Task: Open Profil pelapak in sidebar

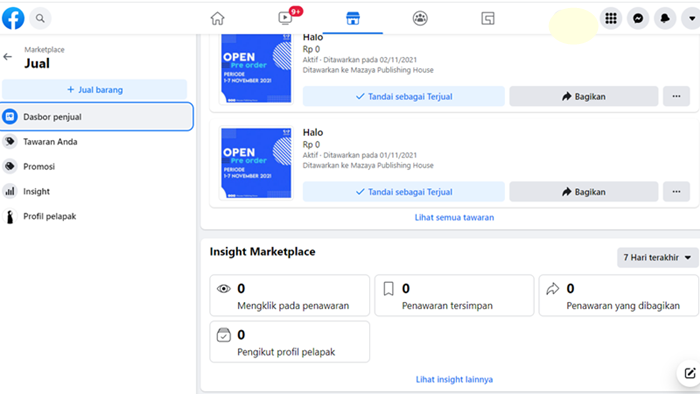Action: tap(96, 216)
